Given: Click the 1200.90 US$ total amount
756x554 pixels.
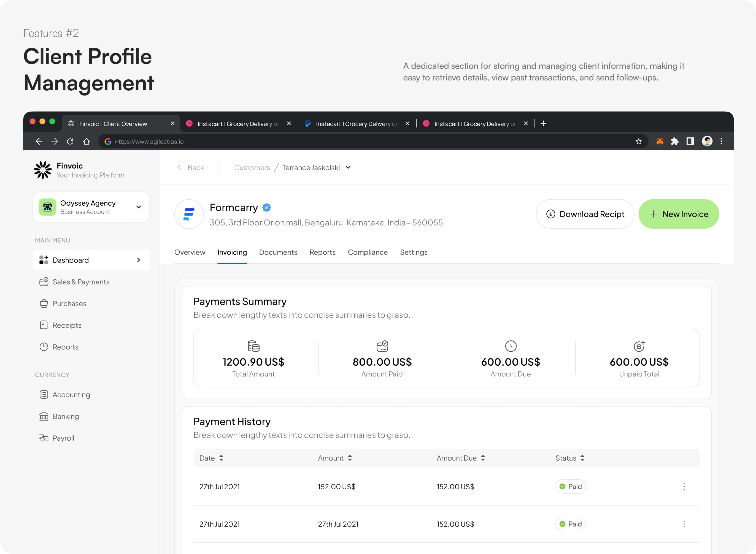Looking at the screenshot, I should click(253, 362).
